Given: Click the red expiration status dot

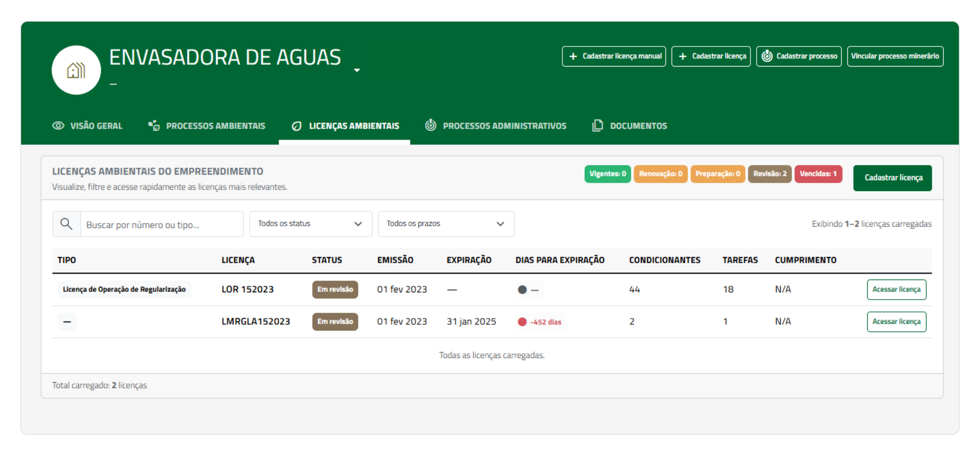Looking at the screenshot, I should tap(522, 322).
